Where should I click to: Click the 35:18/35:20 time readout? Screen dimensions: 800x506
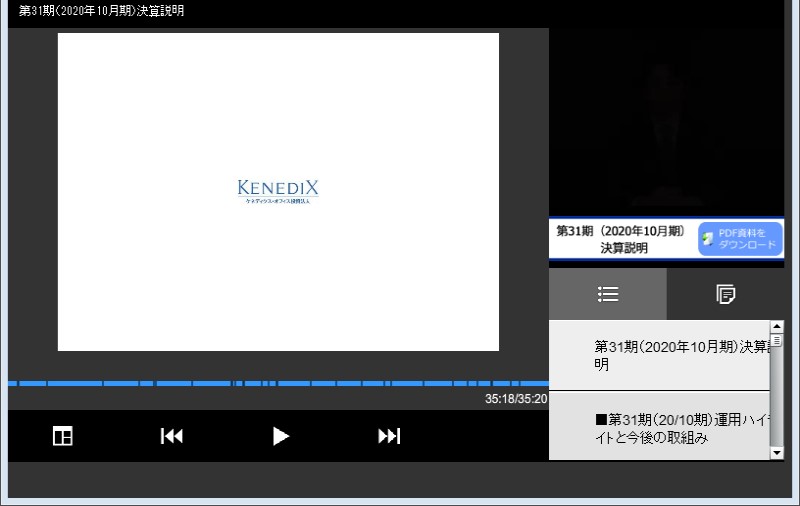pyautogui.click(x=516, y=399)
